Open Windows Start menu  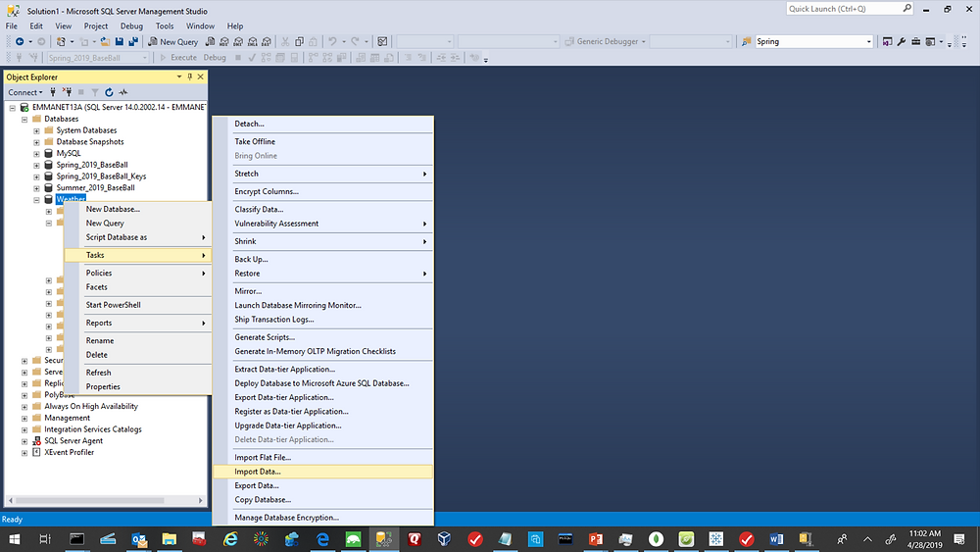click(14, 539)
